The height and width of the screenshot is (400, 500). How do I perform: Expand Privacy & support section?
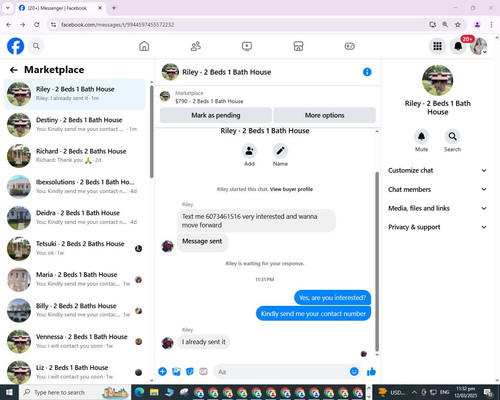click(437, 227)
